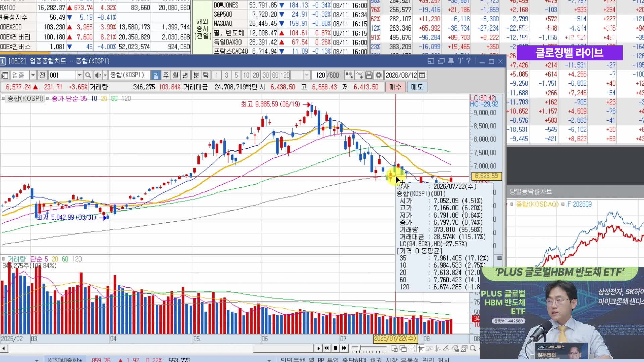
Task: Click the question mark help icon in title bar
Action: pyautogui.click(x=469, y=61)
